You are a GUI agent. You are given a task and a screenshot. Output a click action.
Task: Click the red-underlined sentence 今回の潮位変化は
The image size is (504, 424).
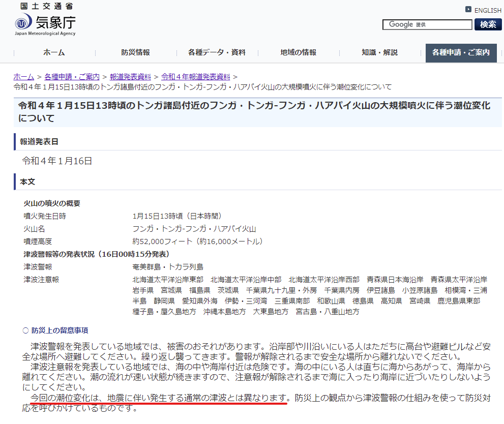point(159,398)
